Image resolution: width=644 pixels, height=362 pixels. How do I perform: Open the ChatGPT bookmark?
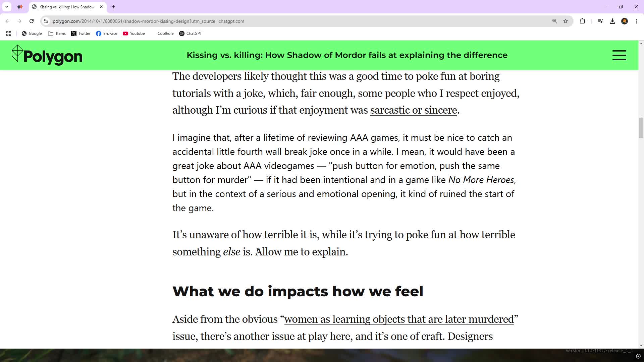coord(191,34)
